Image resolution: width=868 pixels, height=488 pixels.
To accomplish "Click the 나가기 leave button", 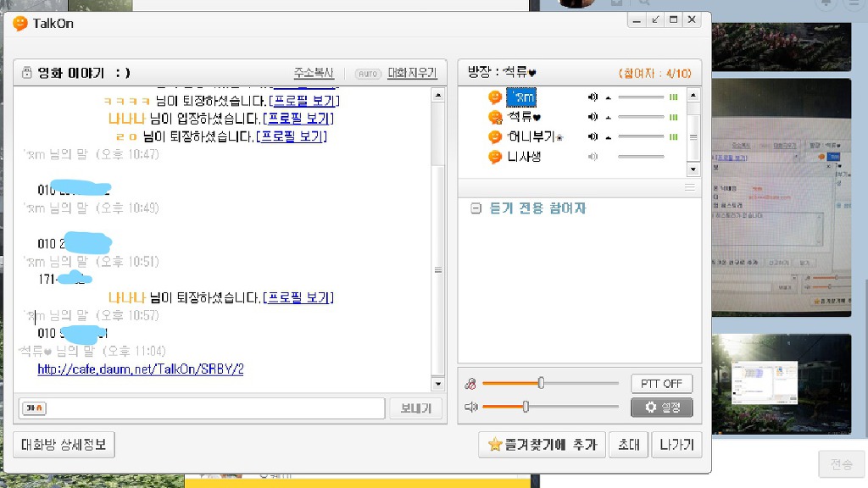I will pos(676,444).
